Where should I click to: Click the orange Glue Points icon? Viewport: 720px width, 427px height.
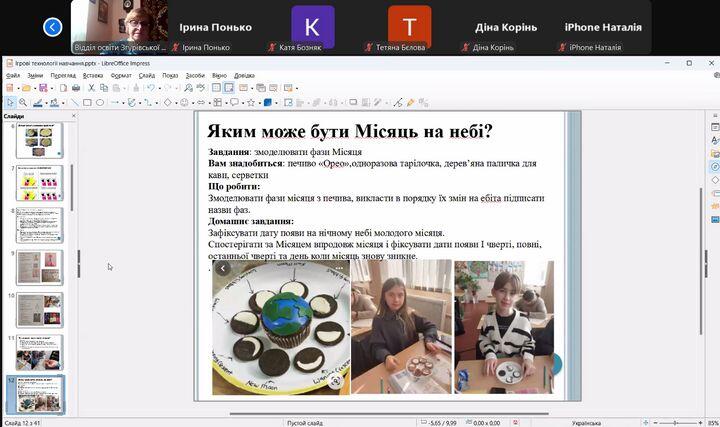411,102
